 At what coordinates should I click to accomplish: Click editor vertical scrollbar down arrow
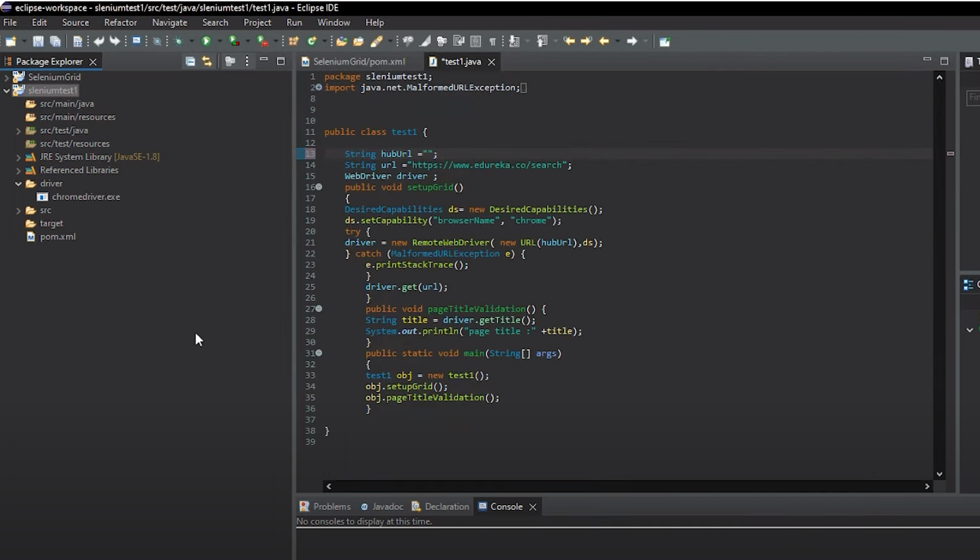pyautogui.click(x=940, y=474)
